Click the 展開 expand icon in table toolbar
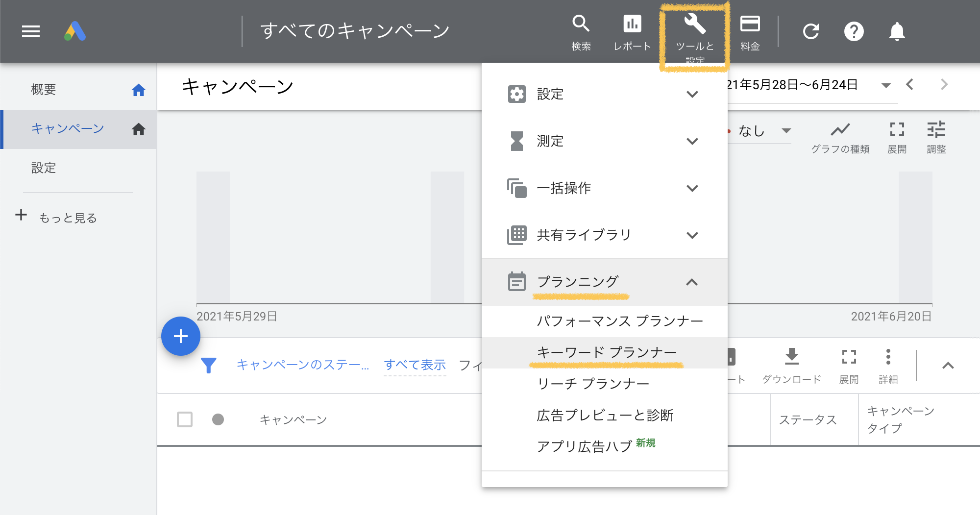The height and width of the screenshot is (515, 980). point(849,357)
